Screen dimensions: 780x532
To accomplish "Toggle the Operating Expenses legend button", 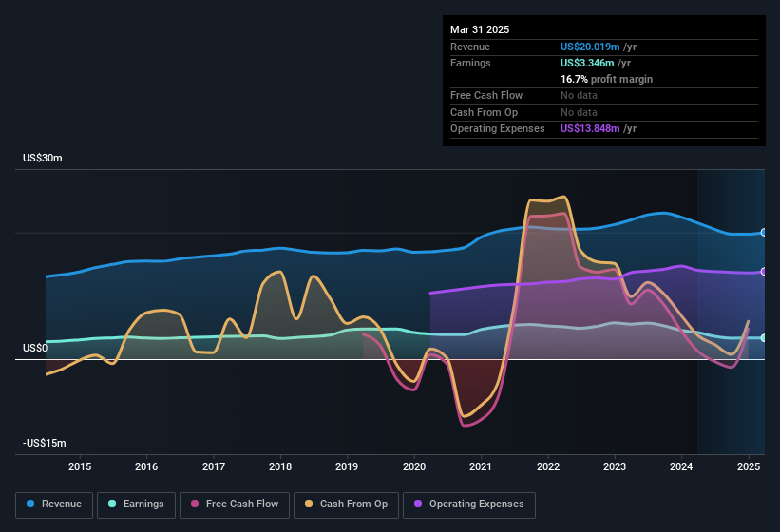I will pos(469,504).
